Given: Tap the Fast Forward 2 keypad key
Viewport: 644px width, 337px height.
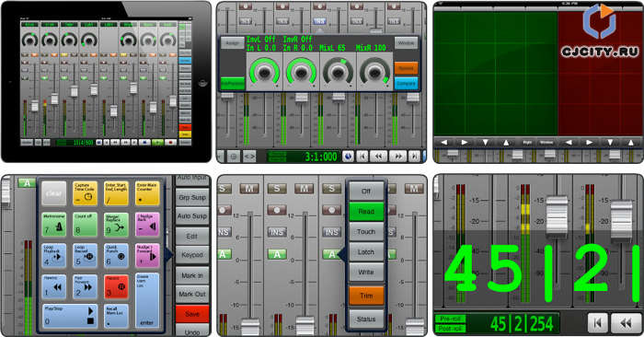Looking at the screenshot, I should 85,286.
